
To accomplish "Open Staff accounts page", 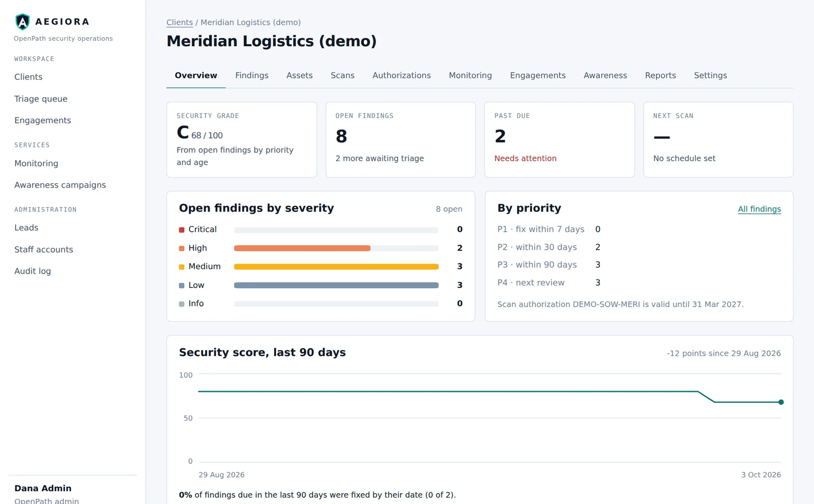I will click(x=44, y=250).
